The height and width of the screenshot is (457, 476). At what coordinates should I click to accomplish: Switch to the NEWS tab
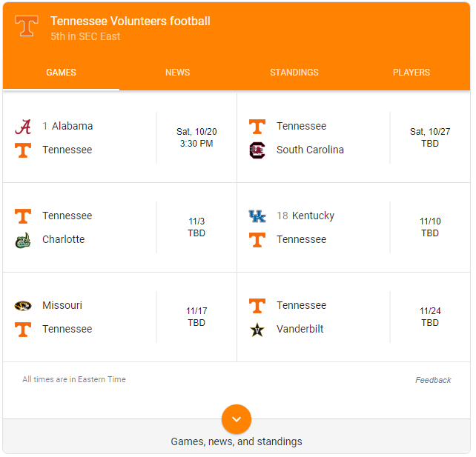(x=178, y=73)
